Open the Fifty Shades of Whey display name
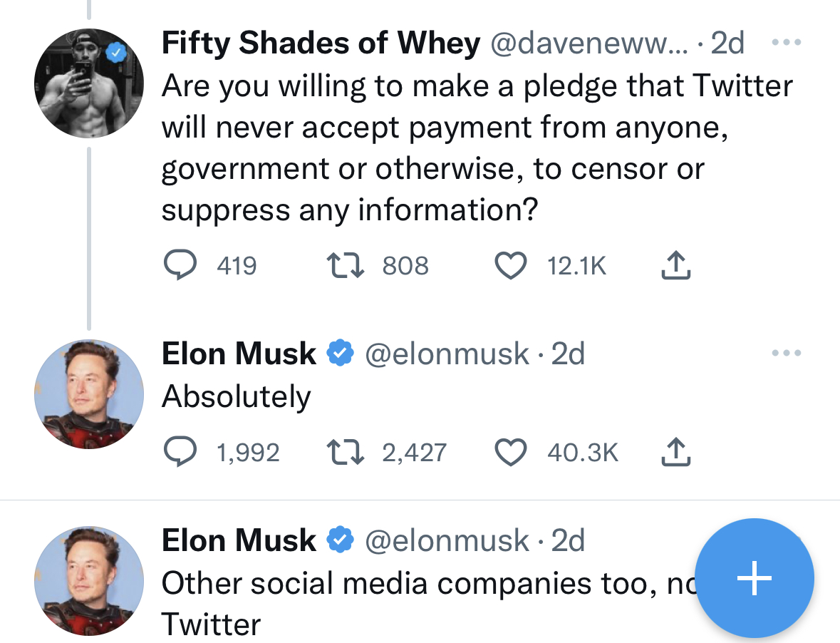840x643 pixels. (x=321, y=43)
